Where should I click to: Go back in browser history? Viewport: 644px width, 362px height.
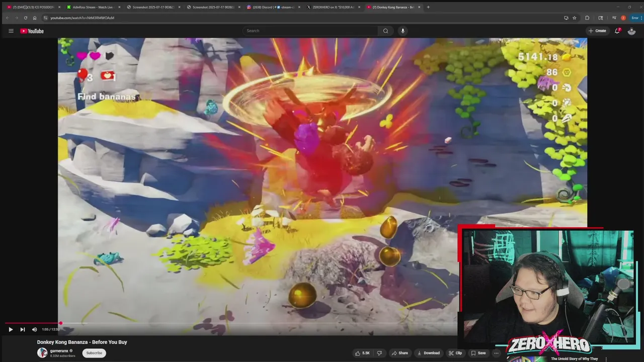pyautogui.click(x=8, y=18)
